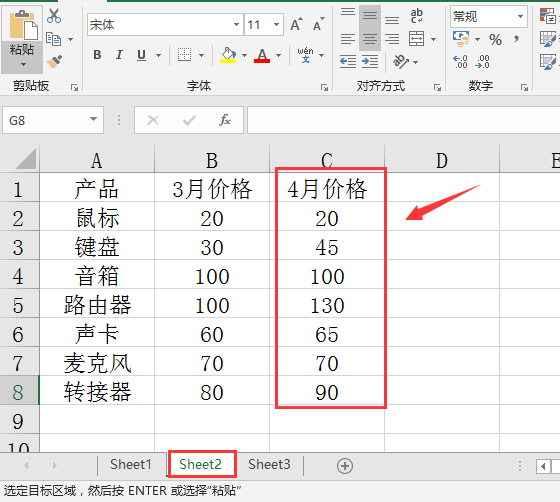
Task: Toggle bottom vertical alignment
Action: coord(392,19)
